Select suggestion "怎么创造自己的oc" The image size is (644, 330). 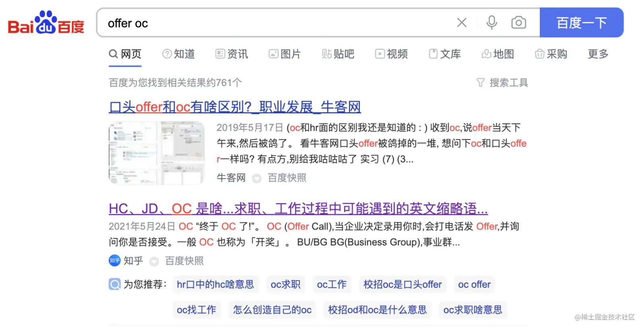[272, 310]
